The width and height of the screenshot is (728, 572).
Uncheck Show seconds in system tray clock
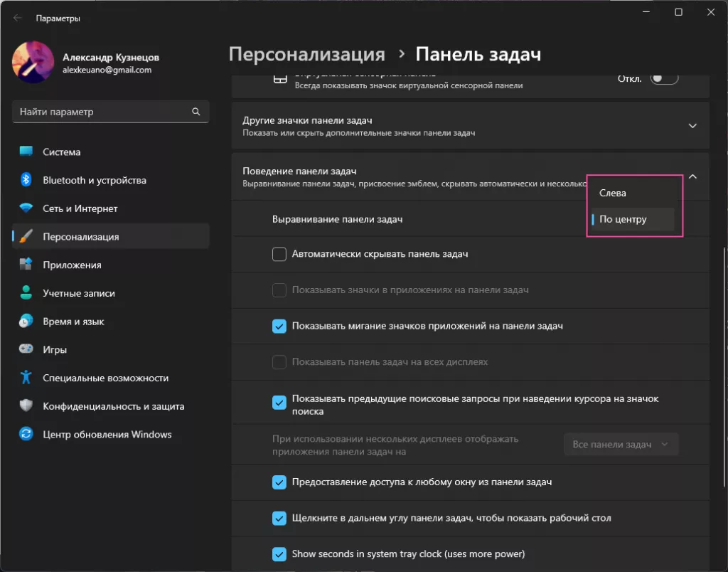[279, 554]
